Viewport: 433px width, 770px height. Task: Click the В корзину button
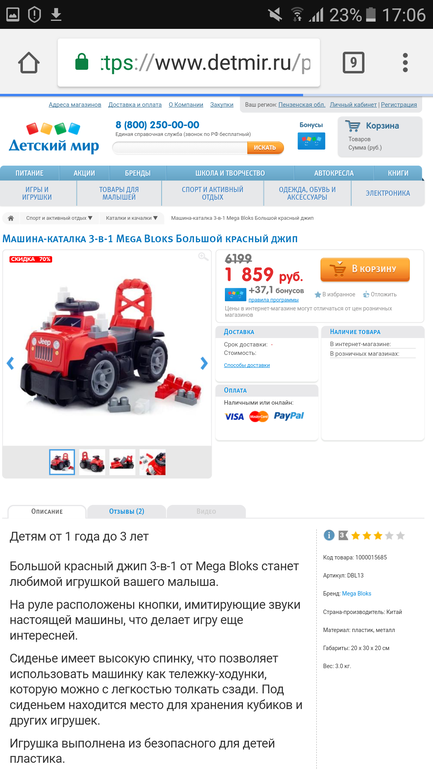[x=365, y=269]
